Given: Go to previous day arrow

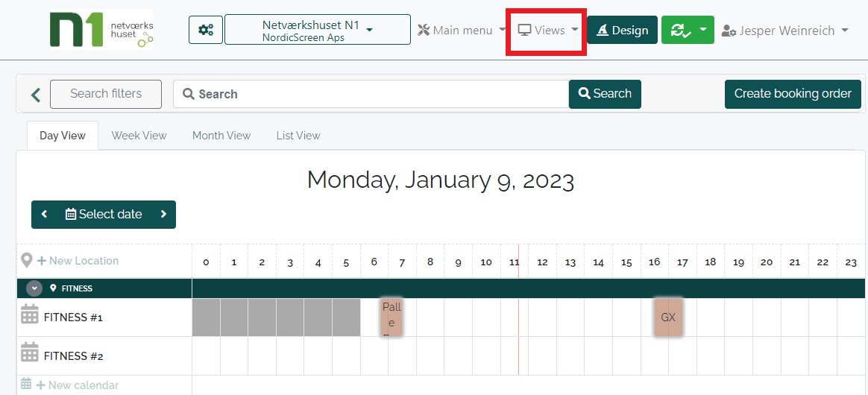Looking at the screenshot, I should (44, 214).
